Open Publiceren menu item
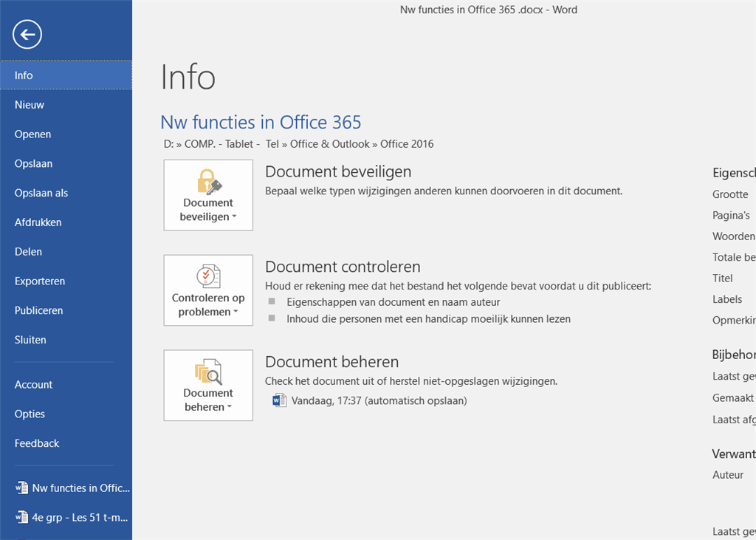 [x=66, y=311]
